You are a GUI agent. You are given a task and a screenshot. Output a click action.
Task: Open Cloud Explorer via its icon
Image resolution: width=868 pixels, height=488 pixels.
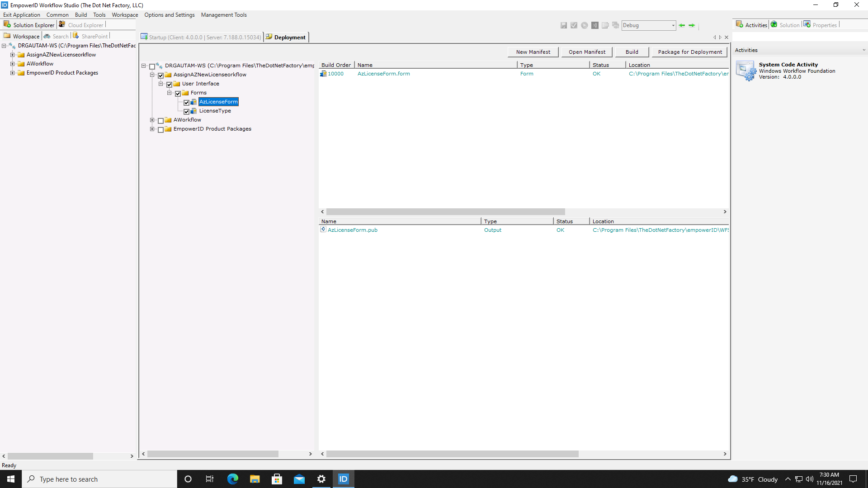pos(62,24)
